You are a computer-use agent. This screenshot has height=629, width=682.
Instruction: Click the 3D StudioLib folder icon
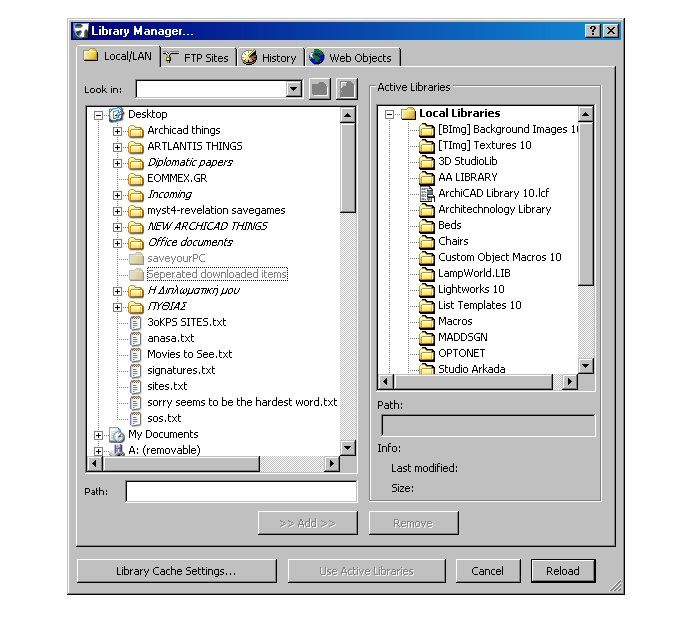click(427, 161)
